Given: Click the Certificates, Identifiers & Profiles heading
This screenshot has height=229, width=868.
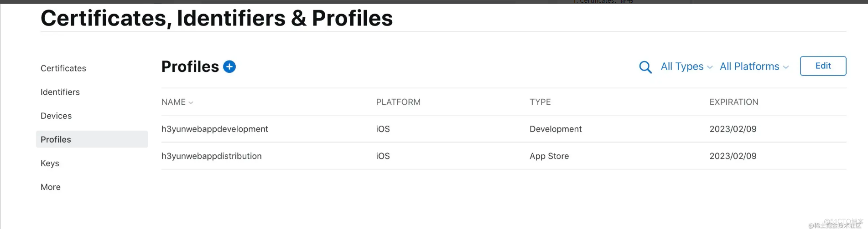Looking at the screenshot, I should [217, 18].
